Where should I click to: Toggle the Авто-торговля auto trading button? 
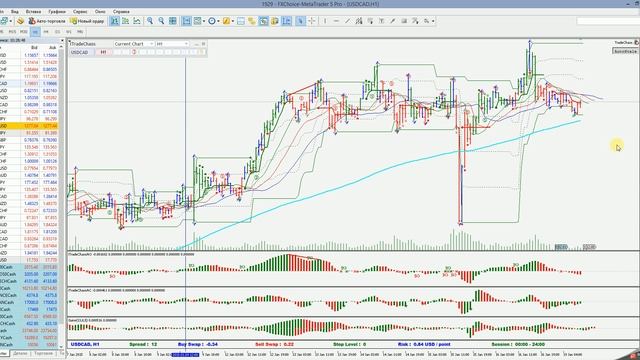click(47, 21)
